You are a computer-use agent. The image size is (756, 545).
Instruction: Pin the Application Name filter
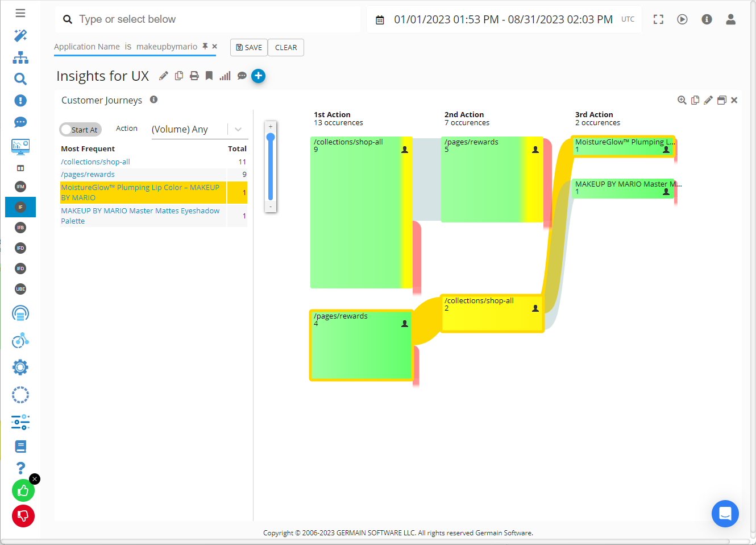(x=205, y=47)
